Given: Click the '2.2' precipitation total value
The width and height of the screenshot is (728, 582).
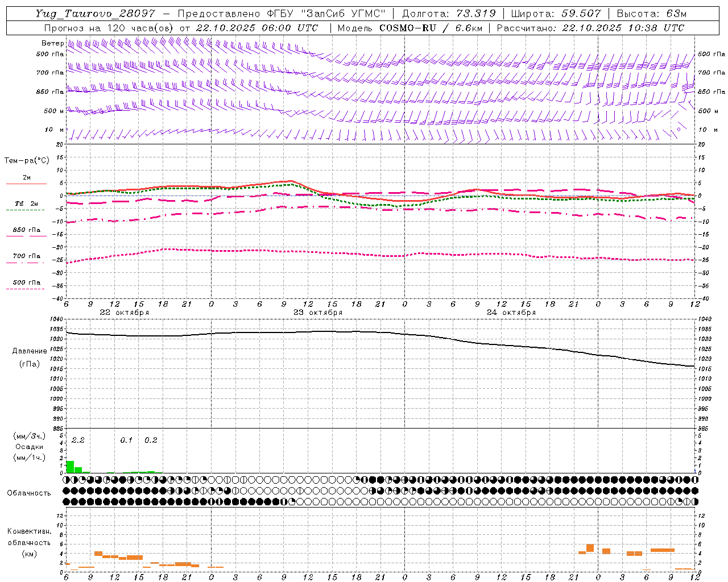Looking at the screenshot, I should 78,440.
